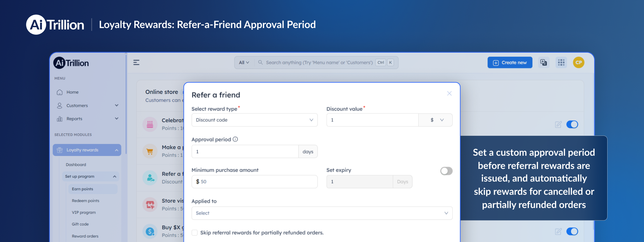Check Skip referral rewards for partially refunded orders

[x=195, y=233]
